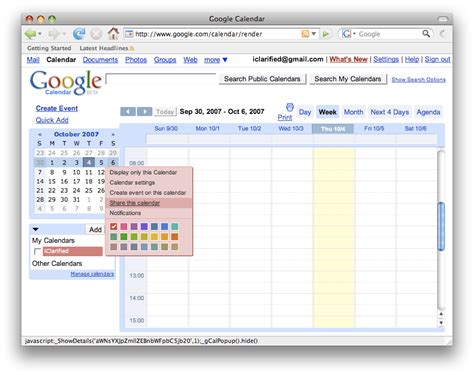This screenshot has width=474, height=375.
Task: Pick the teal swatch ending the top row
Action: (x=175, y=227)
